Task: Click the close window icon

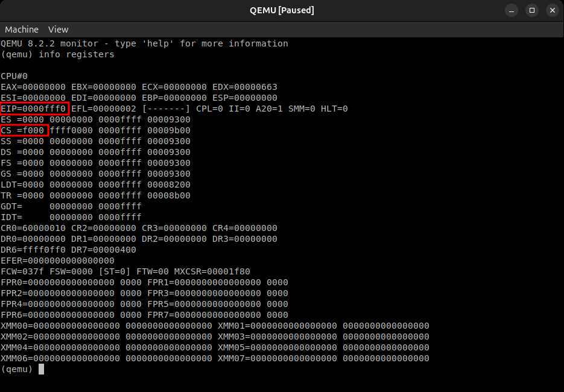Action: (x=552, y=10)
